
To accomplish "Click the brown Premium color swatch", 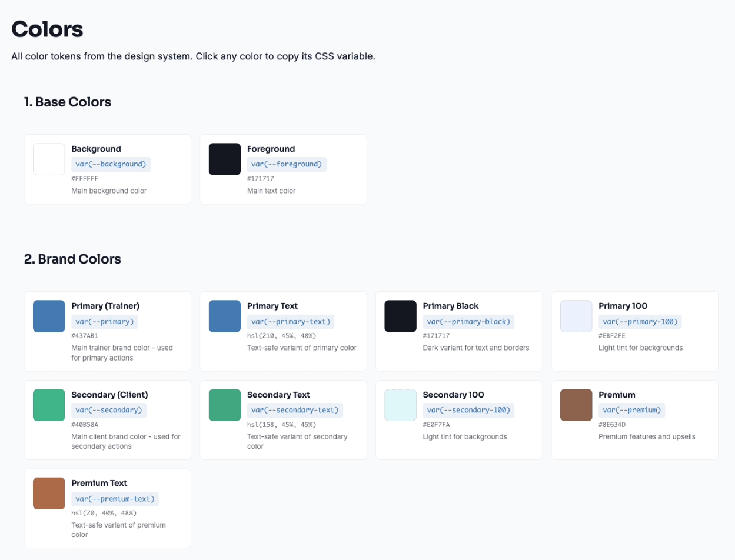I will click(x=576, y=405).
